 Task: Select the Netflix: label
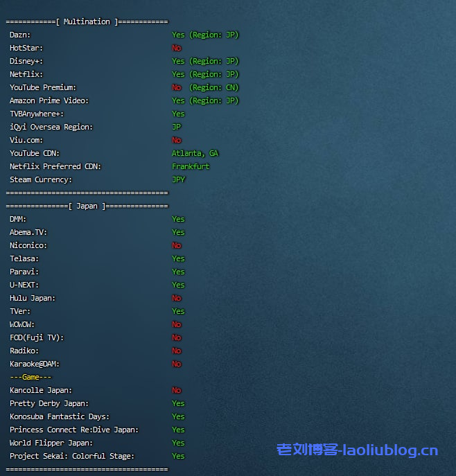click(27, 74)
